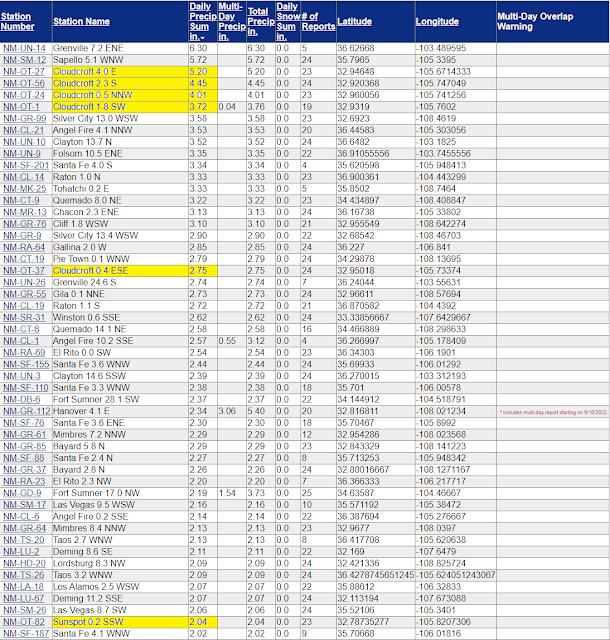Open station NM-MK-25 link
Image resolution: width=610 pixels, height=640 pixels.
(x=24, y=189)
